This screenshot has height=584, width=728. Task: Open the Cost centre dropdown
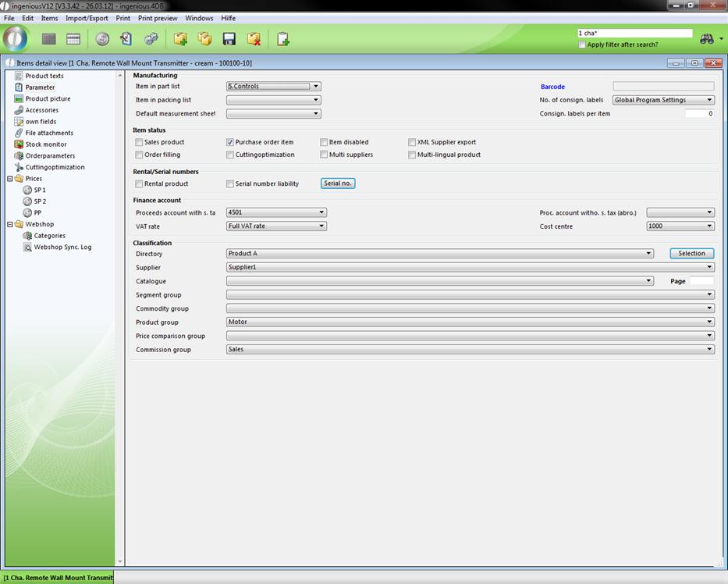point(709,226)
